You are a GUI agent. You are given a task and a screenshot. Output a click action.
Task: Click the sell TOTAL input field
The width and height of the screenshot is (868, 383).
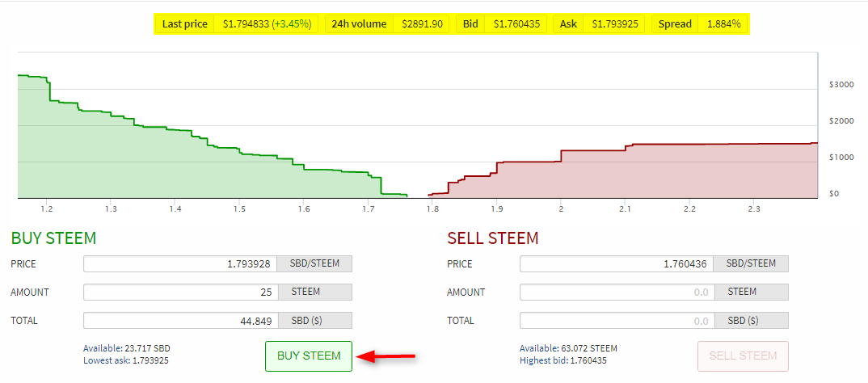pos(617,321)
